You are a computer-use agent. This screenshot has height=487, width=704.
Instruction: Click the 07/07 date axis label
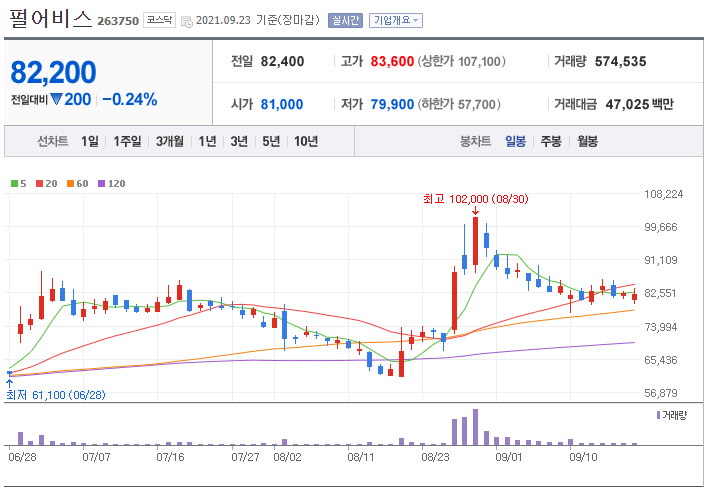coord(97,457)
